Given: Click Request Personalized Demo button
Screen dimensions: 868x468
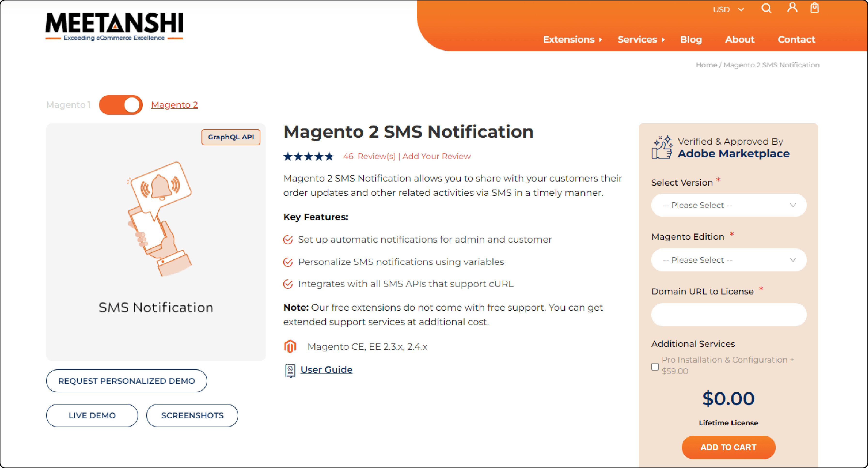Looking at the screenshot, I should tap(126, 381).
